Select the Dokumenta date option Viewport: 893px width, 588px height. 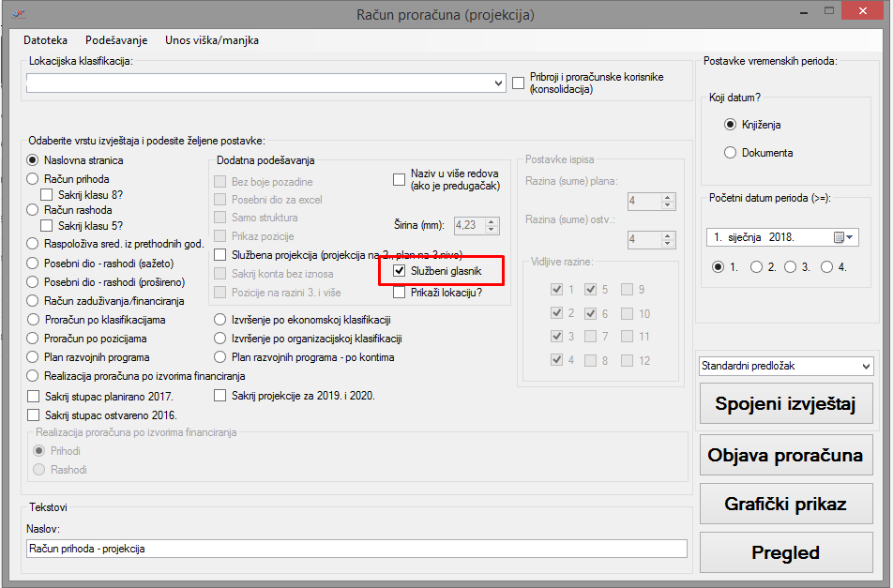(x=731, y=153)
